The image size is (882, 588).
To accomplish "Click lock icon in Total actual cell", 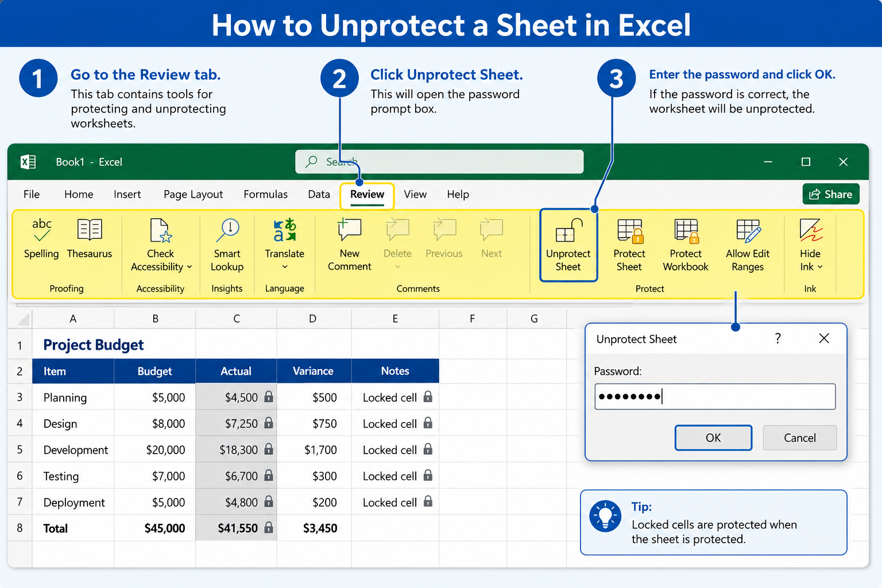I will pos(268,528).
